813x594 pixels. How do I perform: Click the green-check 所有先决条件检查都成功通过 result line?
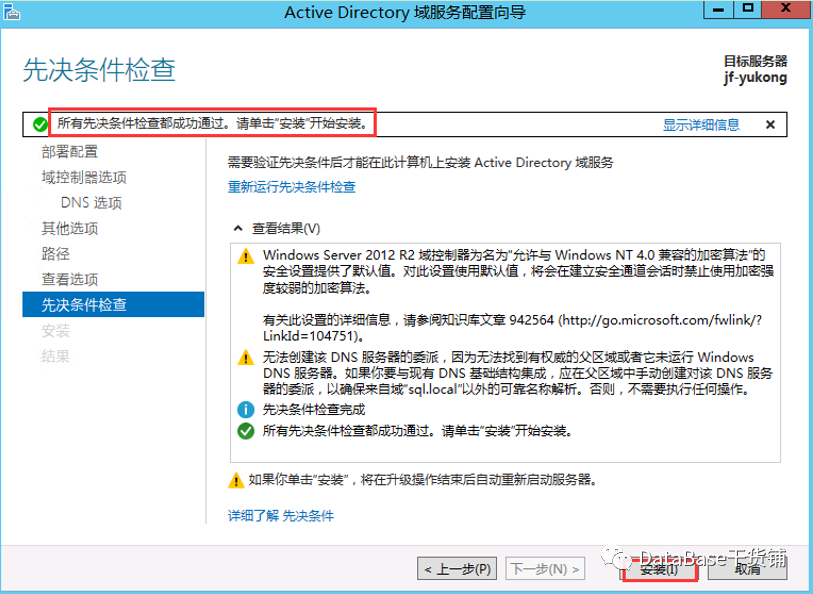pyautogui.click(x=417, y=431)
